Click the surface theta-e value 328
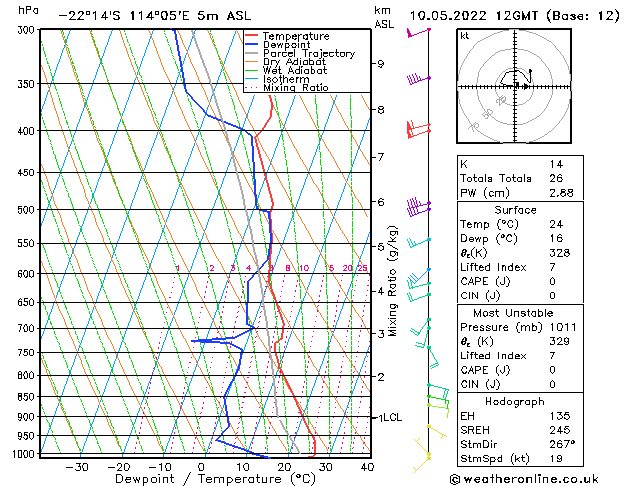 pos(560,253)
